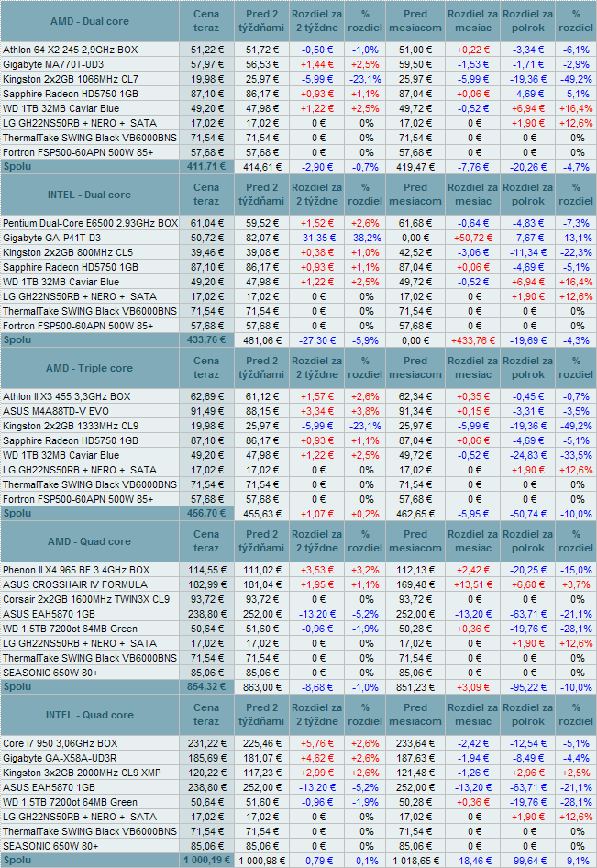
Task: Select the 'AMD - Dual core' section header
Action: coord(90,21)
